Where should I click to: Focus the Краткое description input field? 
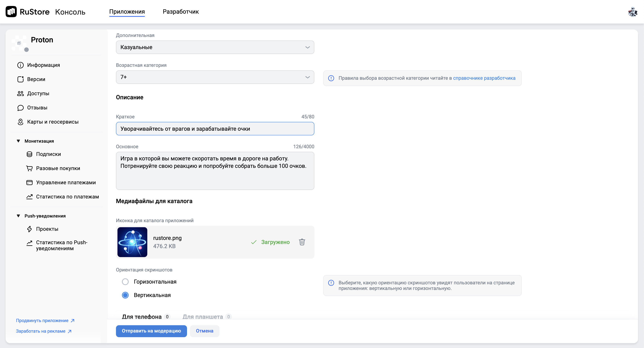pos(215,129)
